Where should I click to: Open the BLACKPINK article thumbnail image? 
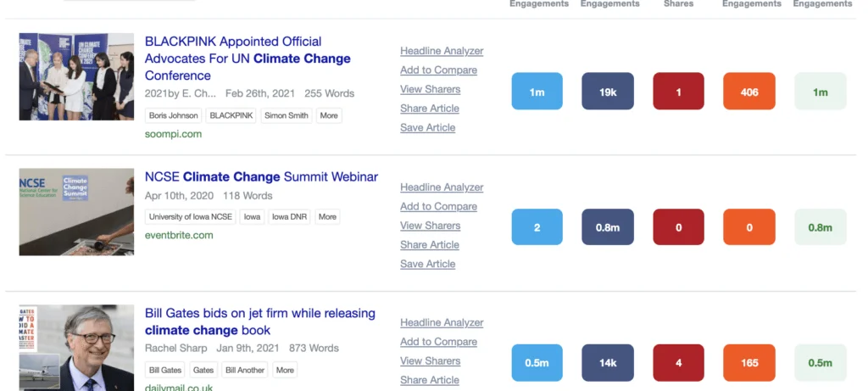76,76
